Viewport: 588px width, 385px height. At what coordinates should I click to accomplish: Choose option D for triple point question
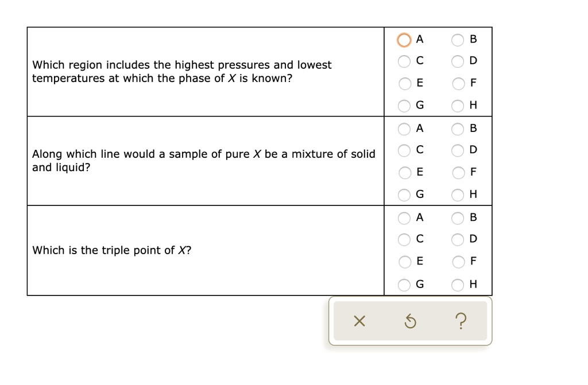(458, 239)
